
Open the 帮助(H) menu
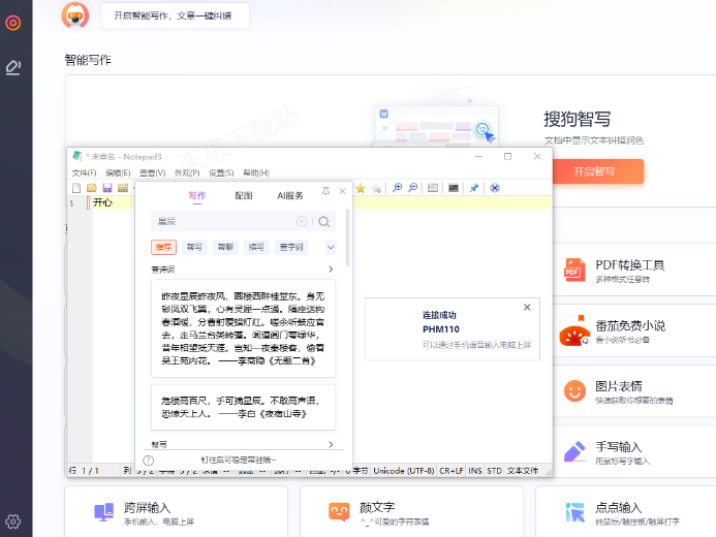[256, 173]
